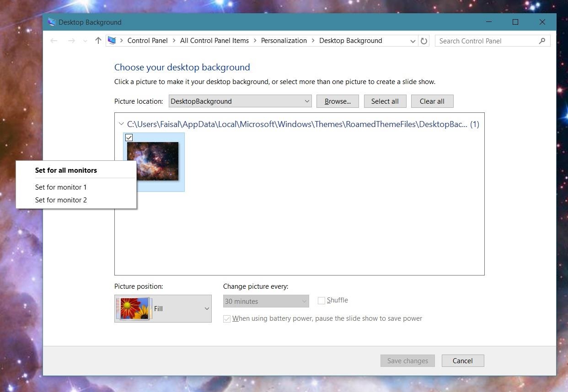
Task: Refresh the current Control Panel page
Action: click(423, 41)
